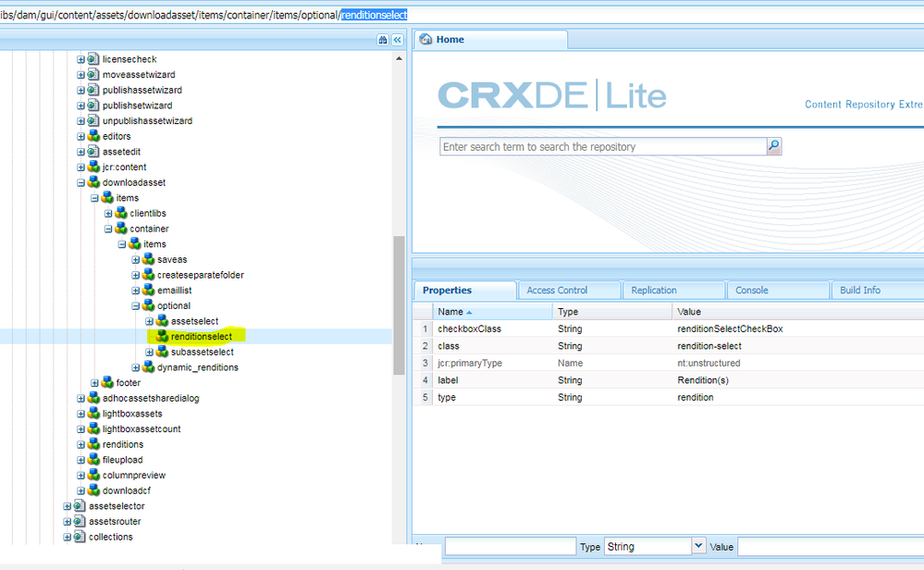The image size is (924, 570).
Task: Collapse the tree panel with double-arrow icon
Action: [x=398, y=40]
